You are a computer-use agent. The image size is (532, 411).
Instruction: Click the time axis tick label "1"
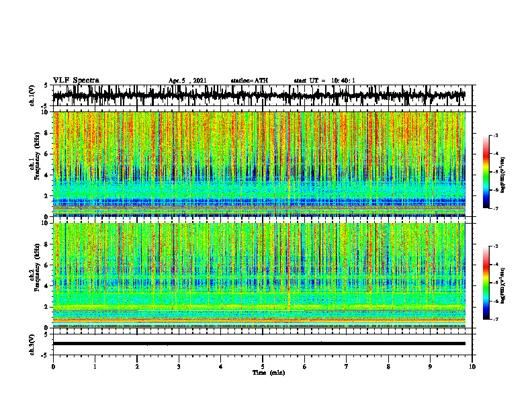(x=95, y=367)
